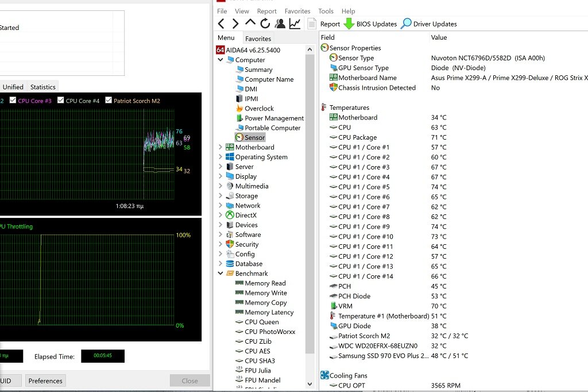Click the green BIOS Updates arrow icon
The image size is (588, 392).
349,24
